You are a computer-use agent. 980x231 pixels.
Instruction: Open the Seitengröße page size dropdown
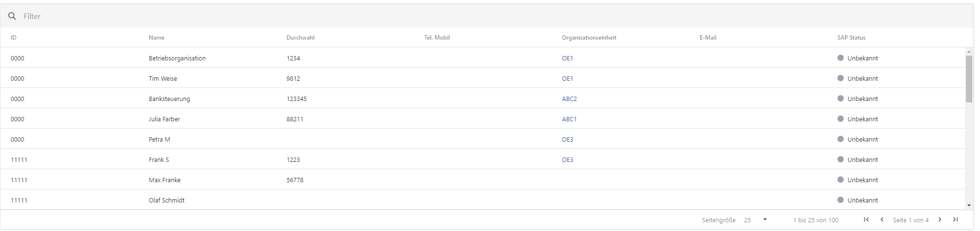[756, 220]
